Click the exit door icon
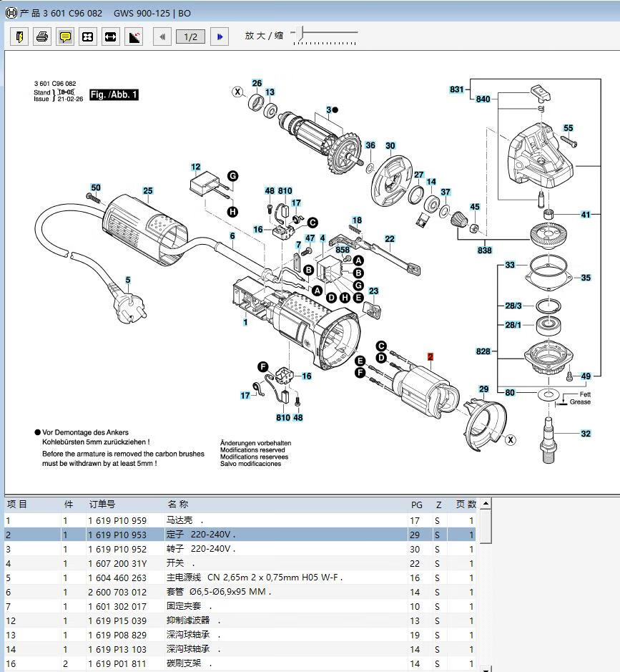The width and height of the screenshot is (620, 672). click(19, 37)
